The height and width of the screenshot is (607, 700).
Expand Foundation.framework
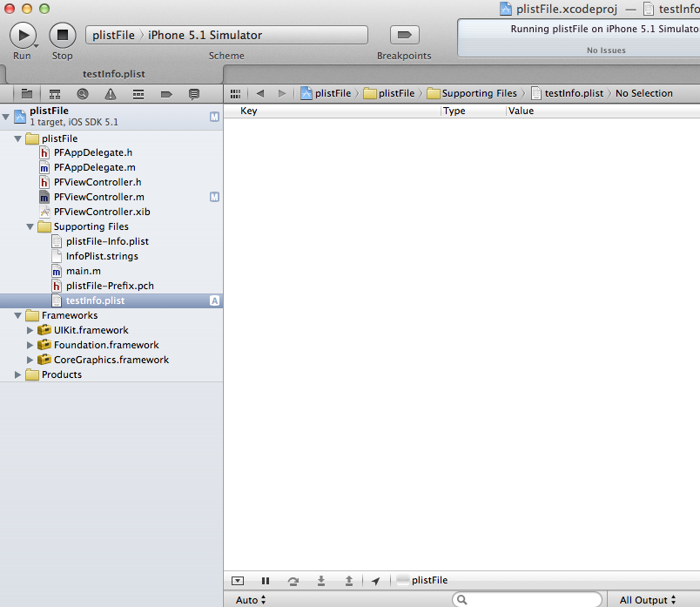(x=30, y=345)
